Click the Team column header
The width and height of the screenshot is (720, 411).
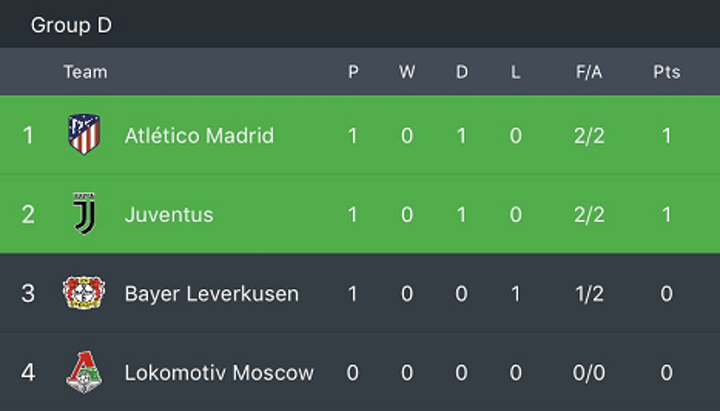85,72
